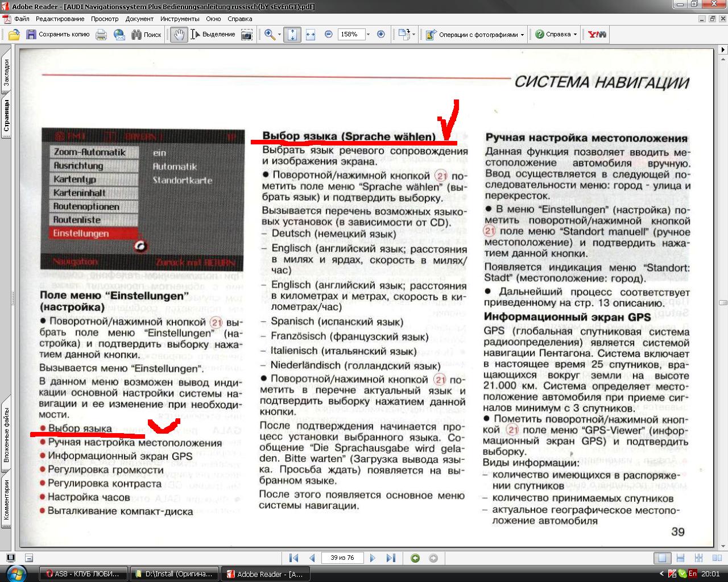Select the Hand tool in the toolbar
728x582 pixels.
179,35
